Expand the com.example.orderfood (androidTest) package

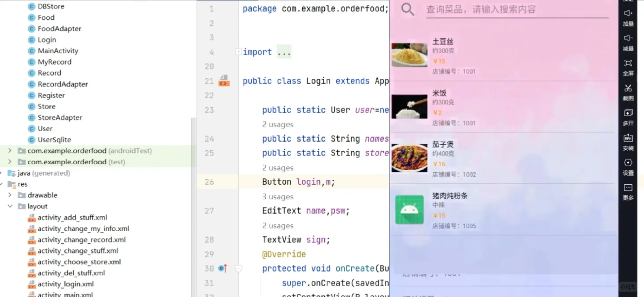[10, 151]
